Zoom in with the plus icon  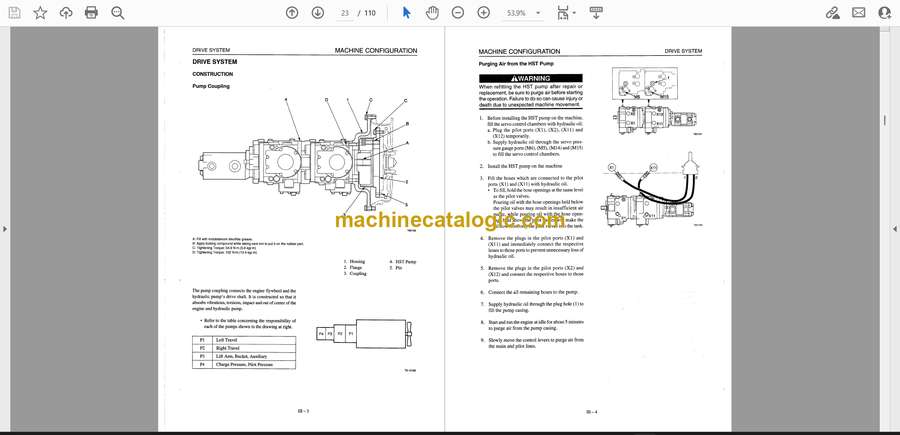(x=484, y=13)
